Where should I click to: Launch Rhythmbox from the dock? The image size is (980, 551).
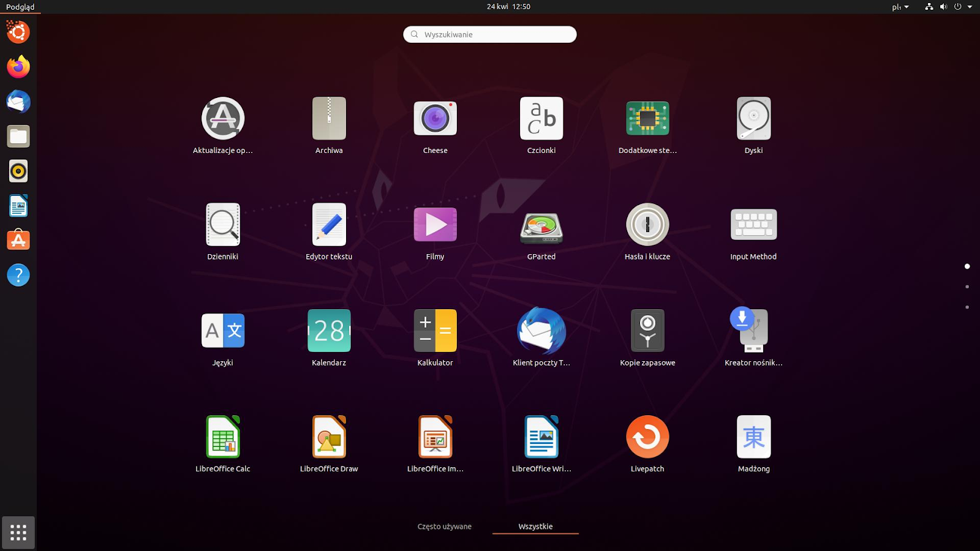18,171
